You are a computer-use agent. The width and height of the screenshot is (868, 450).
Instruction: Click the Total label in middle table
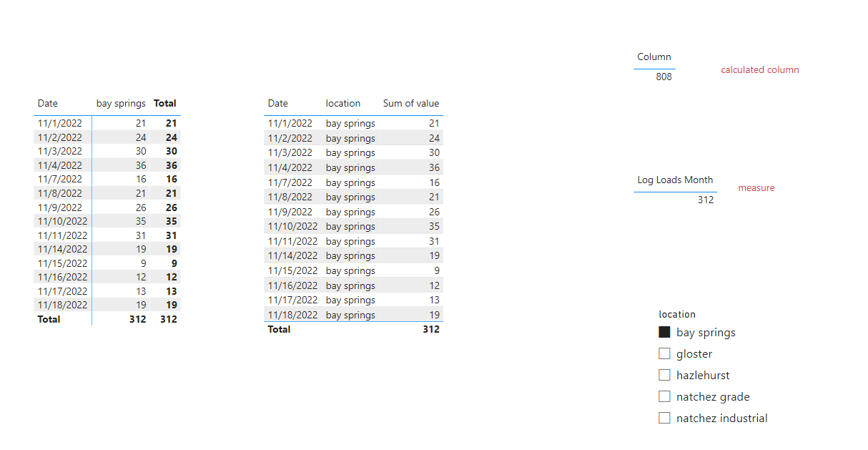279,329
